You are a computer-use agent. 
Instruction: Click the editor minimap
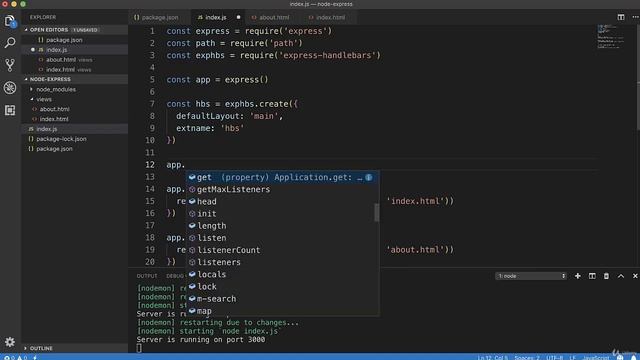tap(611, 37)
